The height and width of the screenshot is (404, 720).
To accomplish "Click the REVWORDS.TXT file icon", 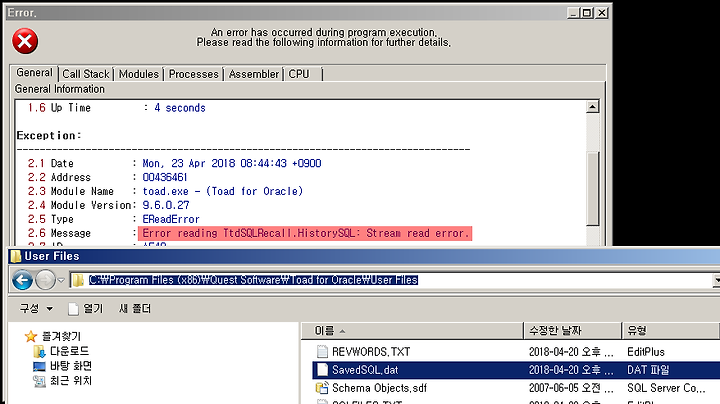I will (322, 352).
